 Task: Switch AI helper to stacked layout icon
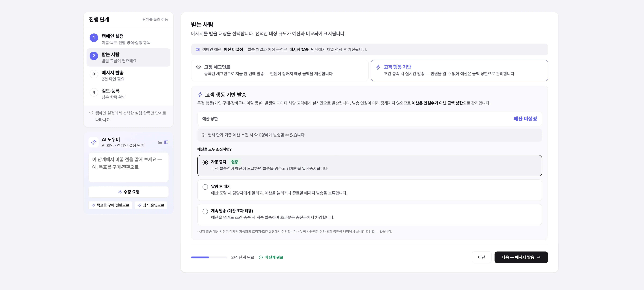click(160, 142)
